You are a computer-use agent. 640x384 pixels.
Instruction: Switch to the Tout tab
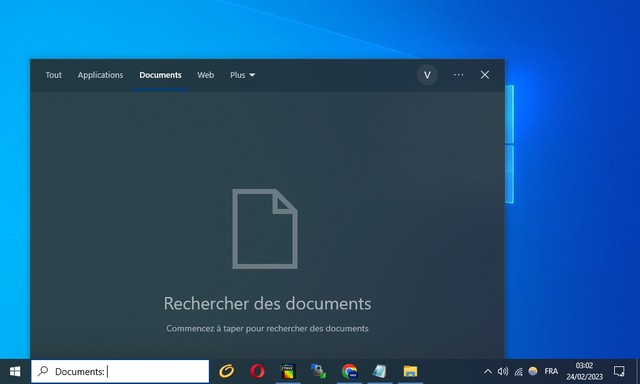point(53,75)
